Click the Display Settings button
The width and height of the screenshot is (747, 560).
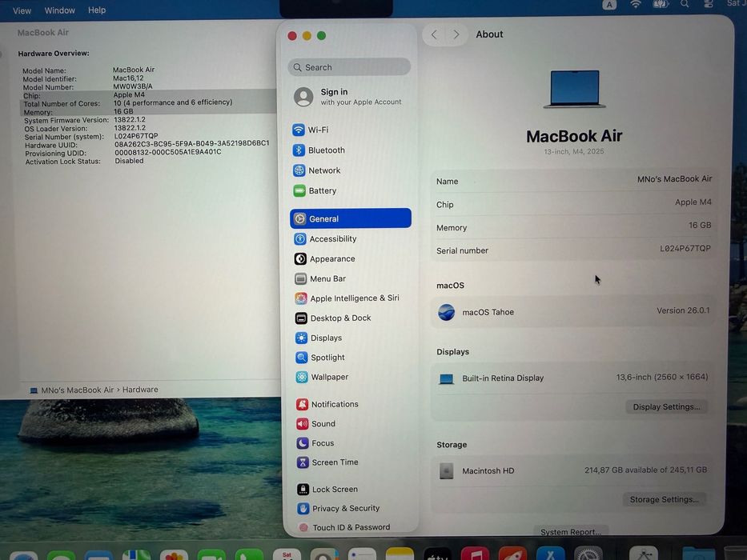tap(666, 406)
